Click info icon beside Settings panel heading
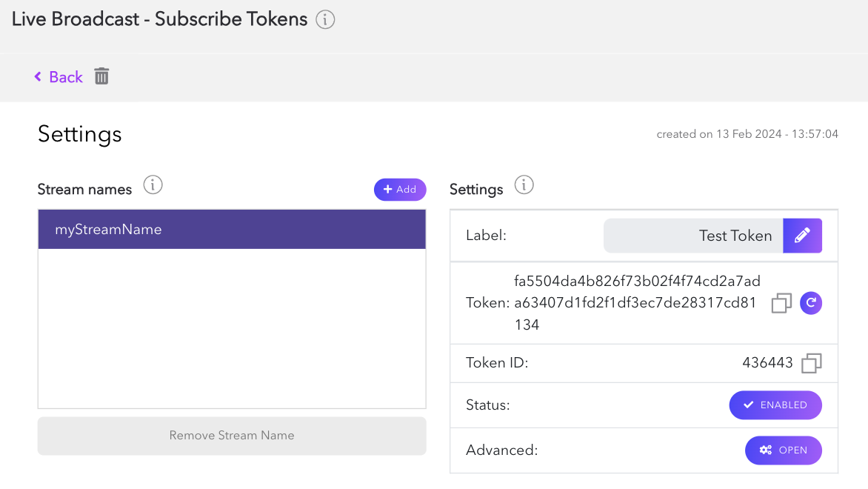The height and width of the screenshot is (489, 868). [x=524, y=184]
